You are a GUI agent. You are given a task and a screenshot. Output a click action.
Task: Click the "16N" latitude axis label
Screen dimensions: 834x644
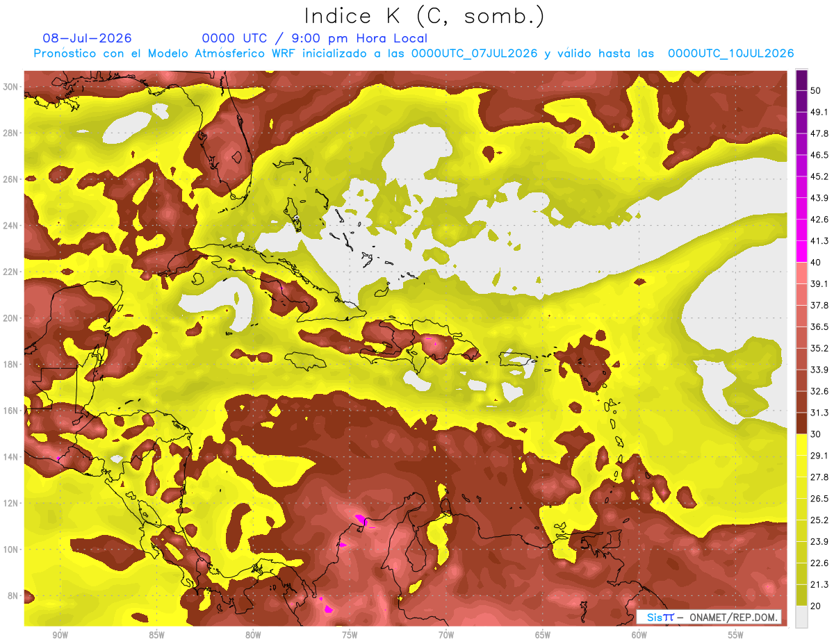click(x=11, y=411)
